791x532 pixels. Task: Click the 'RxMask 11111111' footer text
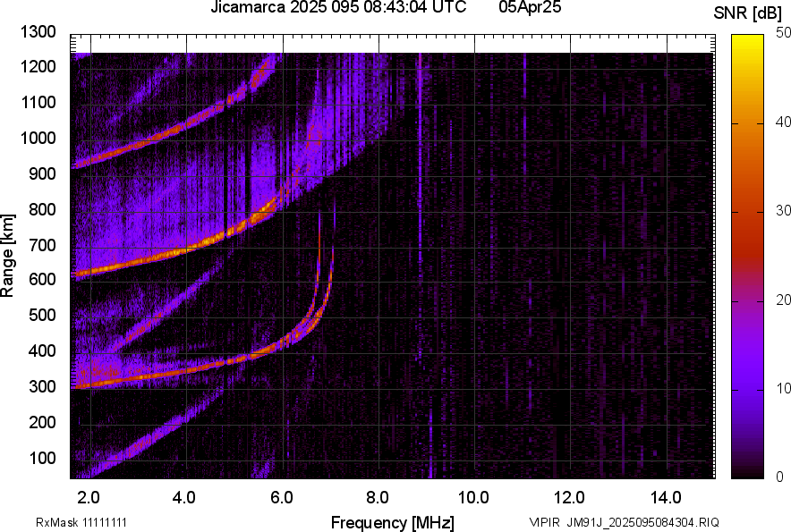pyautogui.click(x=81, y=522)
